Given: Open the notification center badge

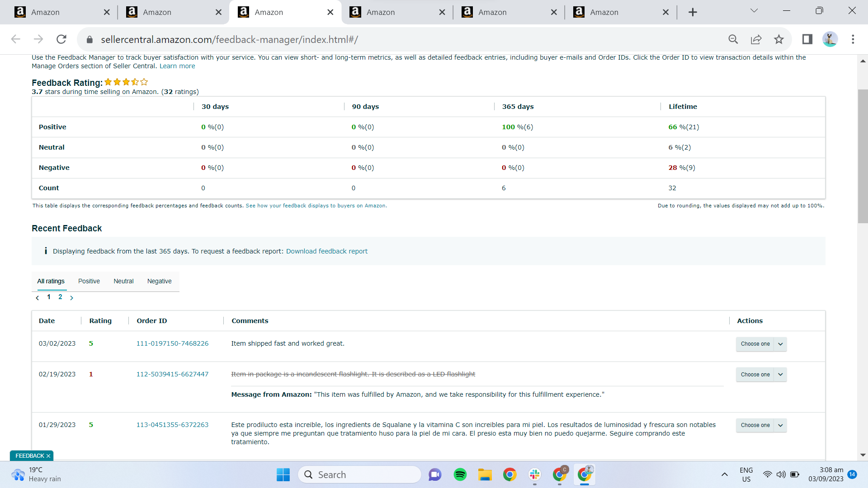Looking at the screenshot, I should (x=852, y=474).
